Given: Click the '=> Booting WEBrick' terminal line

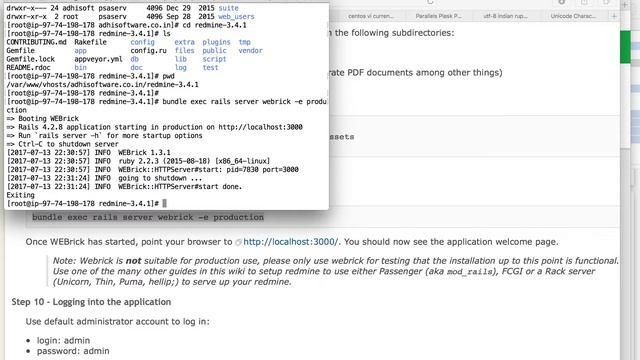Looking at the screenshot, I should [x=42, y=119].
